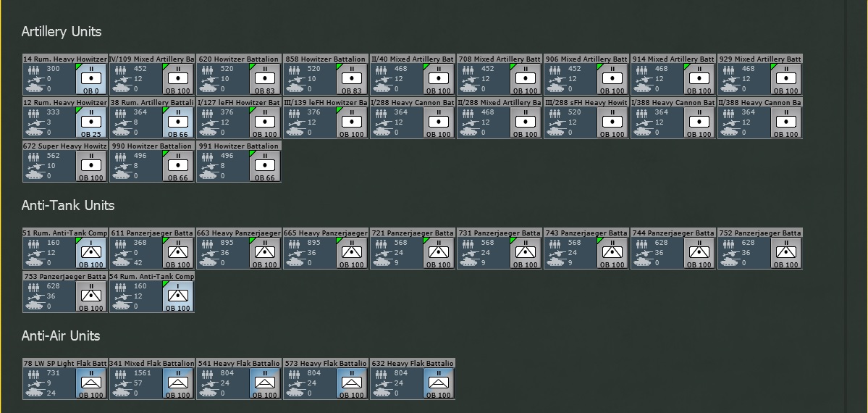Click the 12 Rum. Heavy Howitzer counter
The width and height of the screenshot is (868, 413).
click(x=91, y=122)
